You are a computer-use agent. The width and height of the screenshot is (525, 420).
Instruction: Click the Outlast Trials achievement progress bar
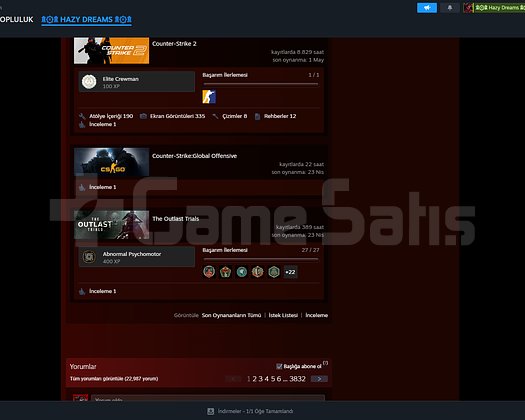tap(260, 259)
